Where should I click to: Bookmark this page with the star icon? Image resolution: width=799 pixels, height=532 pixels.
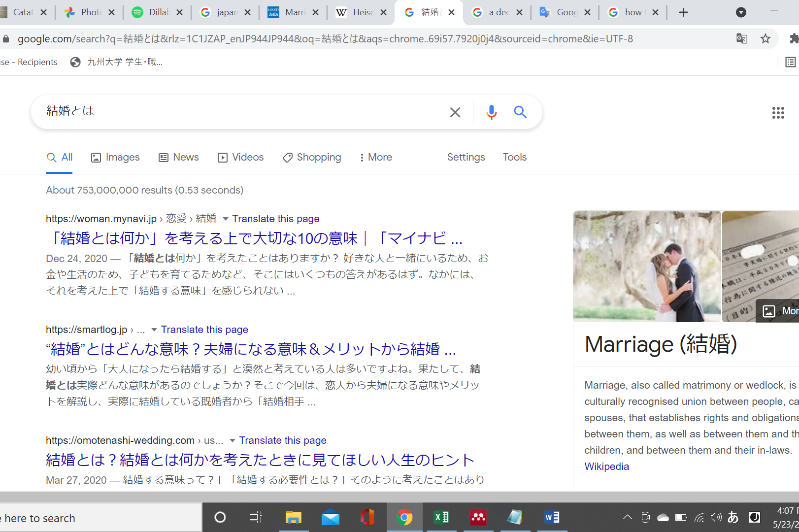coord(765,39)
